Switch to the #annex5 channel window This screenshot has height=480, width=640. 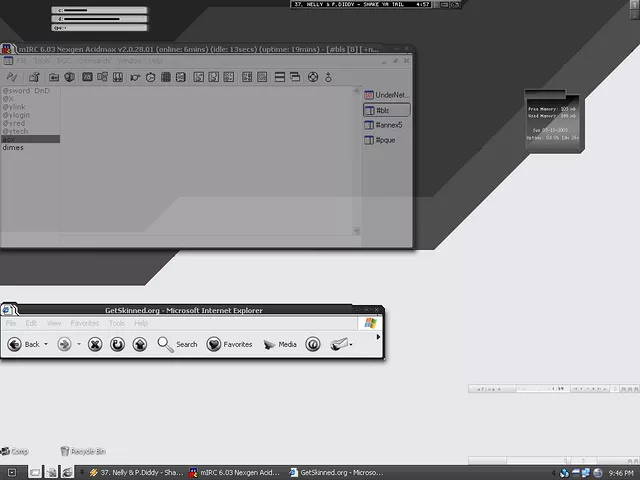(x=387, y=125)
